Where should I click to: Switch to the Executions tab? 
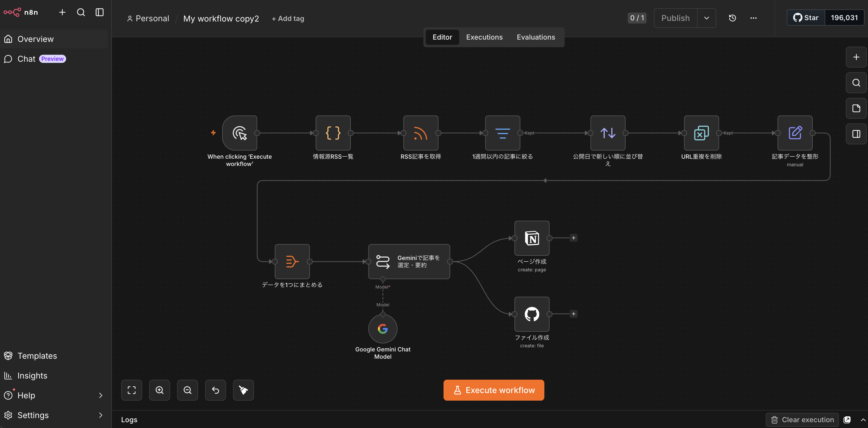(484, 37)
